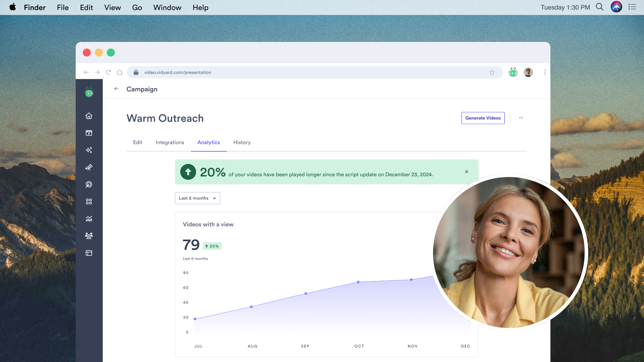The height and width of the screenshot is (362, 644).
Task: Switch to the Integrations tab
Action: 170,142
